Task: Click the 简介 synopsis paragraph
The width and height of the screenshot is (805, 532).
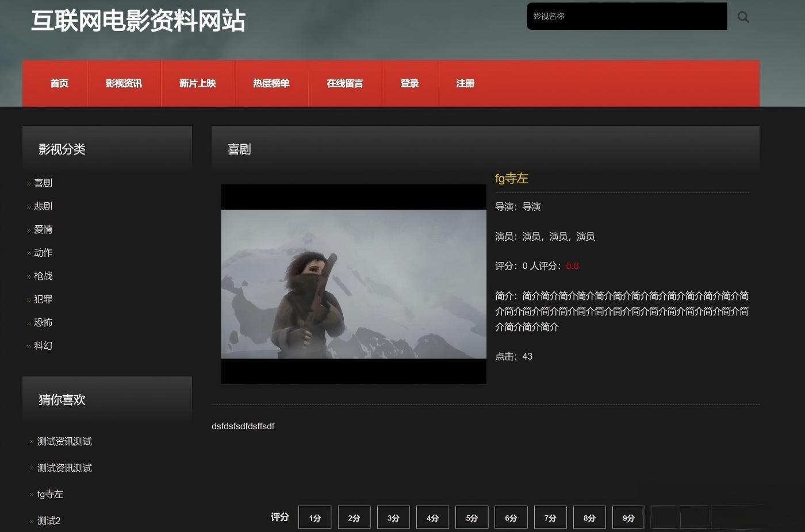Action: 622,311
